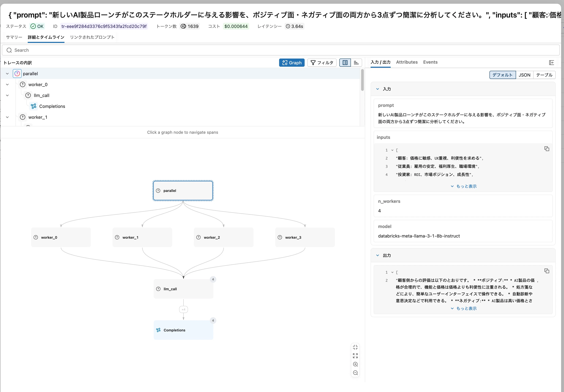Click the OK status badge
The height and width of the screenshot is (392, 564).
[x=37, y=26]
